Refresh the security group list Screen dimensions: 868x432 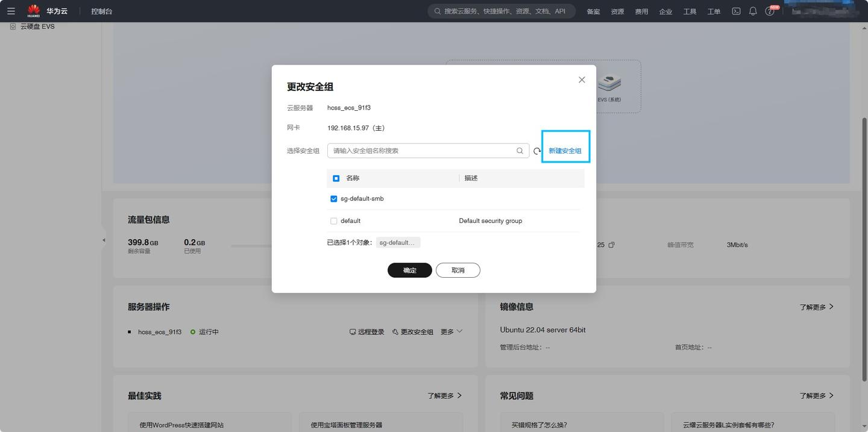pyautogui.click(x=537, y=151)
